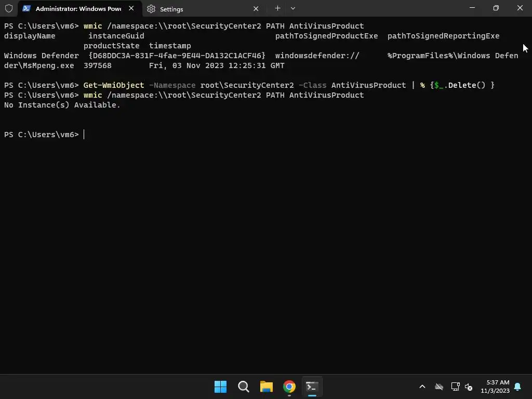This screenshot has height=399, width=532.
Task: Click the 'pathToSignedProductExe' column header
Action: [326, 36]
